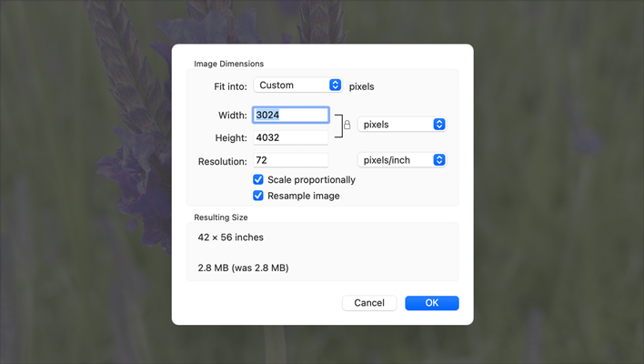Click the Resample image label text
Image resolution: width=644 pixels, height=364 pixels.
click(x=304, y=196)
